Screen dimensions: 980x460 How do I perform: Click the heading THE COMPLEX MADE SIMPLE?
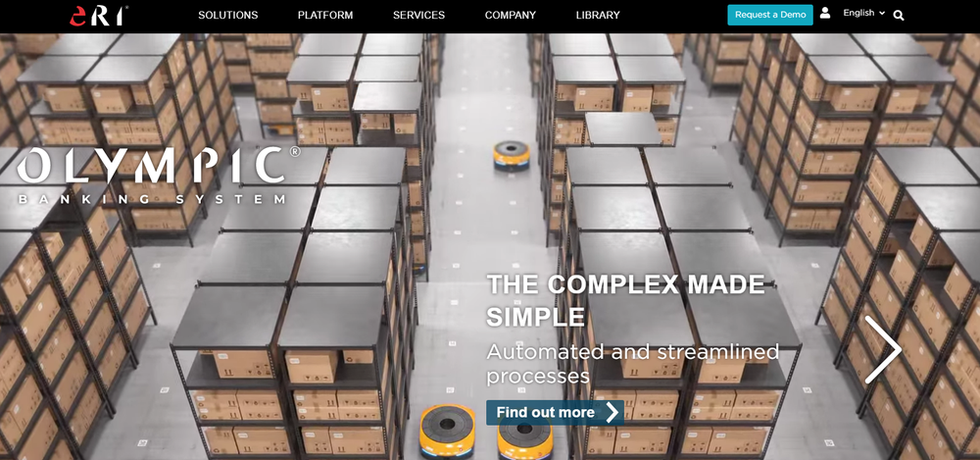click(x=625, y=301)
